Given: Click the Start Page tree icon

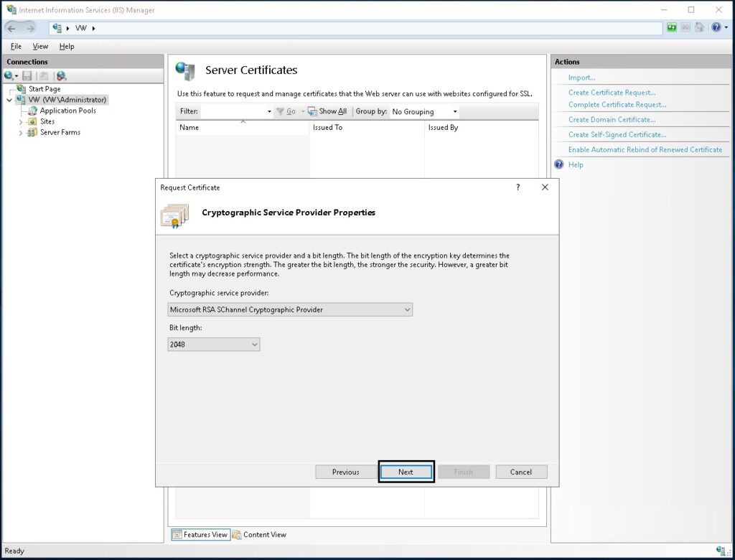Looking at the screenshot, I should (x=22, y=89).
